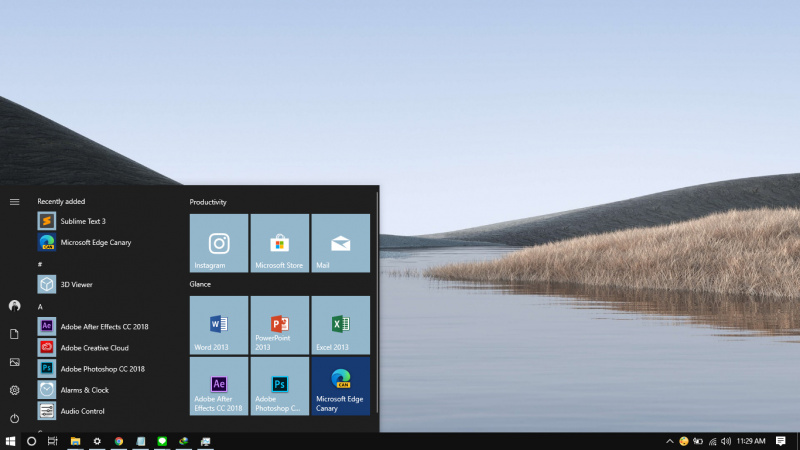This screenshot has width=800, height=450.
Task: Launch the Excel 2013 tile
Action: [340, 325]
